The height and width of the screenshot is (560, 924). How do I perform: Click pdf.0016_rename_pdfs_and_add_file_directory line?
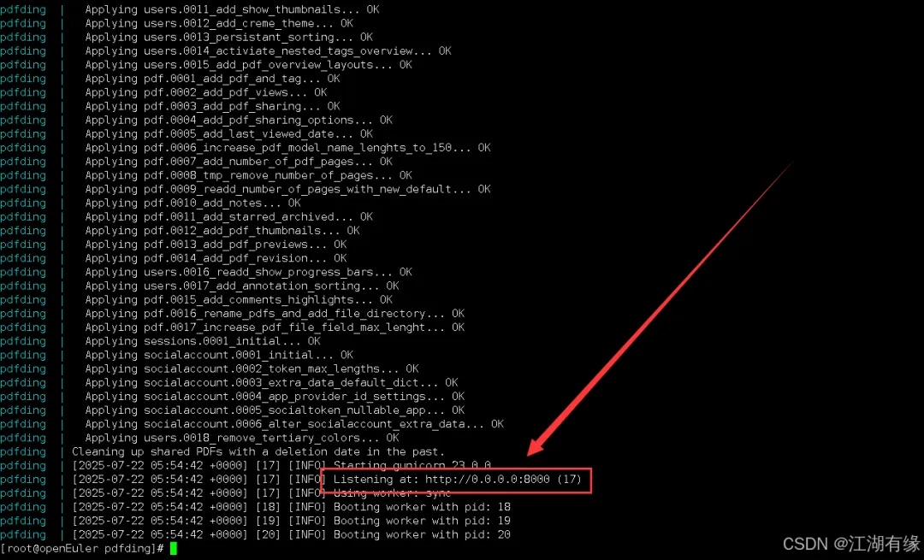pyautogui.click(x=275, y=313)
